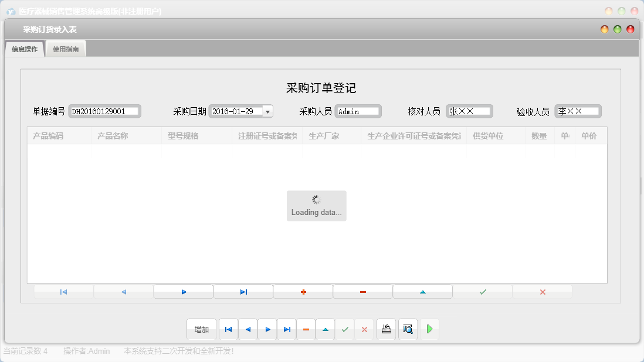Viewport: 644px width, 362px height.
Task: Insert new row using red plus icon
Action: pyautogui.click(x=303, y=291)
